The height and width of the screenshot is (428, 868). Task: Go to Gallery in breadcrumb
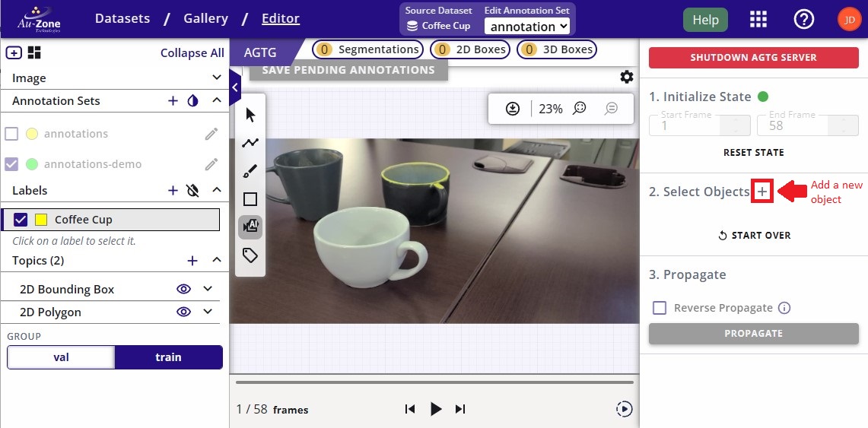pyautogui.click(x=206, y=18)
